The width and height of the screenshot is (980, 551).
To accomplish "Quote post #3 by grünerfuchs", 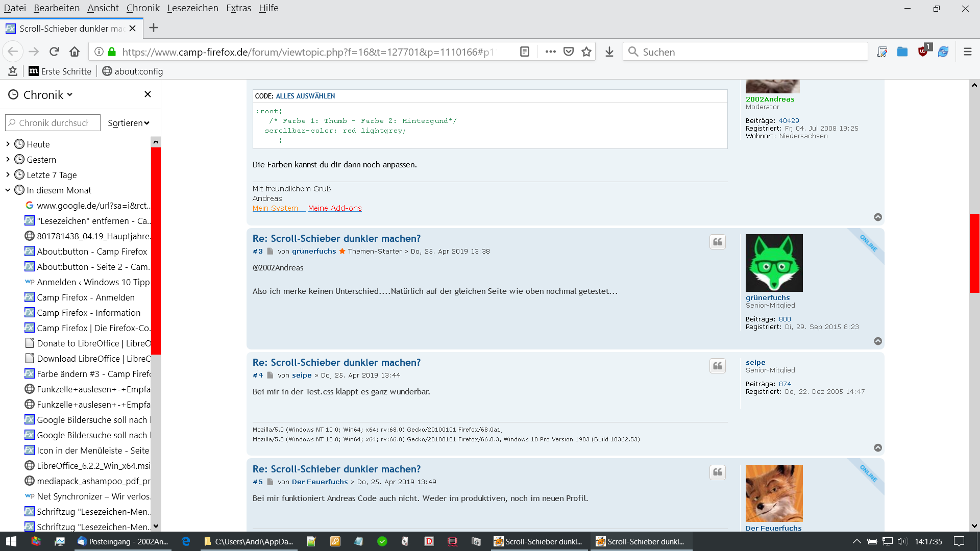I will pyautogui.click(x=717, y=242).
